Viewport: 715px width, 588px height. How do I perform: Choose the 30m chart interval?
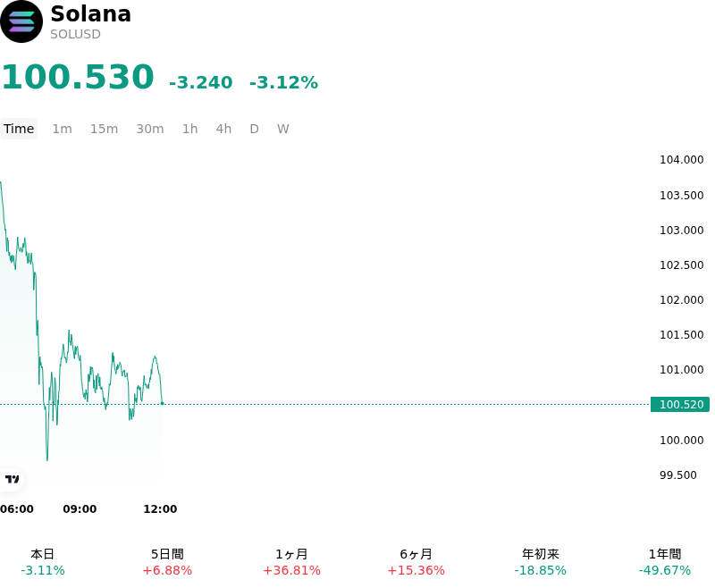coord(150,129)
